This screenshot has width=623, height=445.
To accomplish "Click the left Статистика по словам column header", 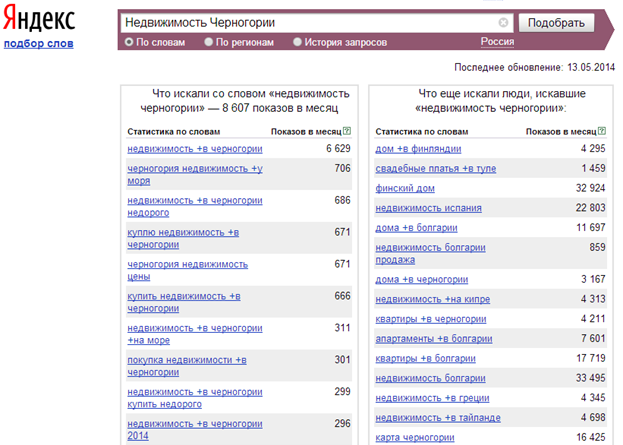I will 174,132.
